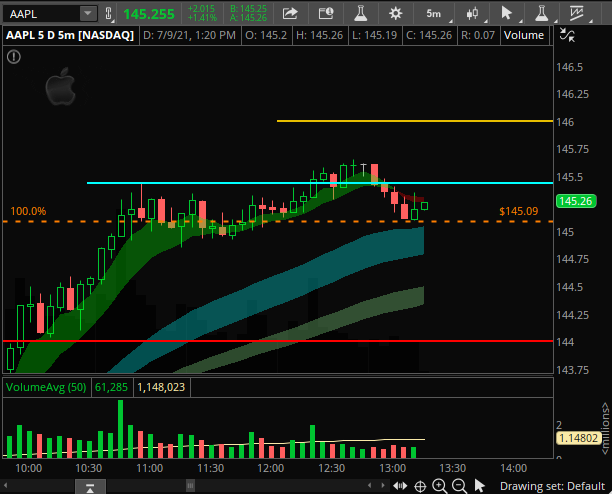Click the 146.5 price axis label
Image resolution: width=612 pixels, height=494 pixels.
[569, 67]
